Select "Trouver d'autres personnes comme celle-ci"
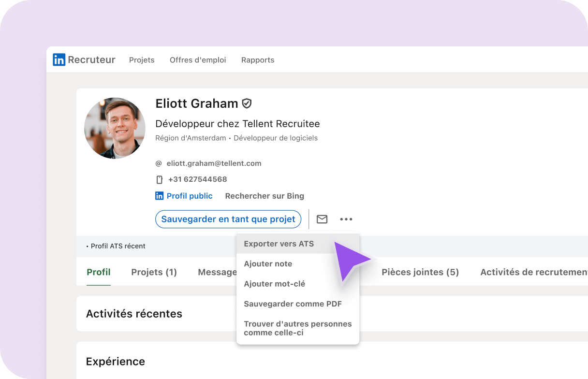588x379 pixels. (297, 328)
